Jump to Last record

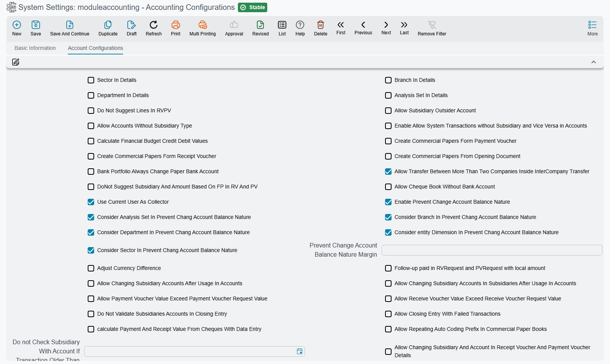coord(404,25)
